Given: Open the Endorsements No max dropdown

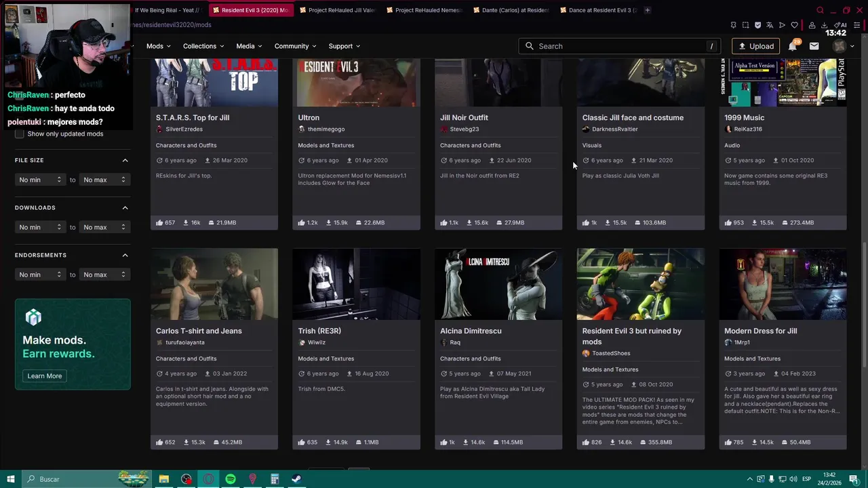Looking at the screenshot, I should (104, 274).
